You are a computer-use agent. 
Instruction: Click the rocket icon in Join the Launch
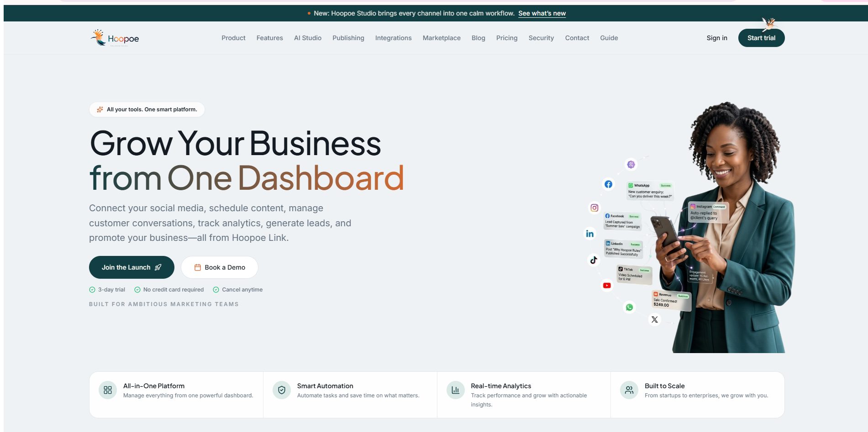(x=158, y=267)
